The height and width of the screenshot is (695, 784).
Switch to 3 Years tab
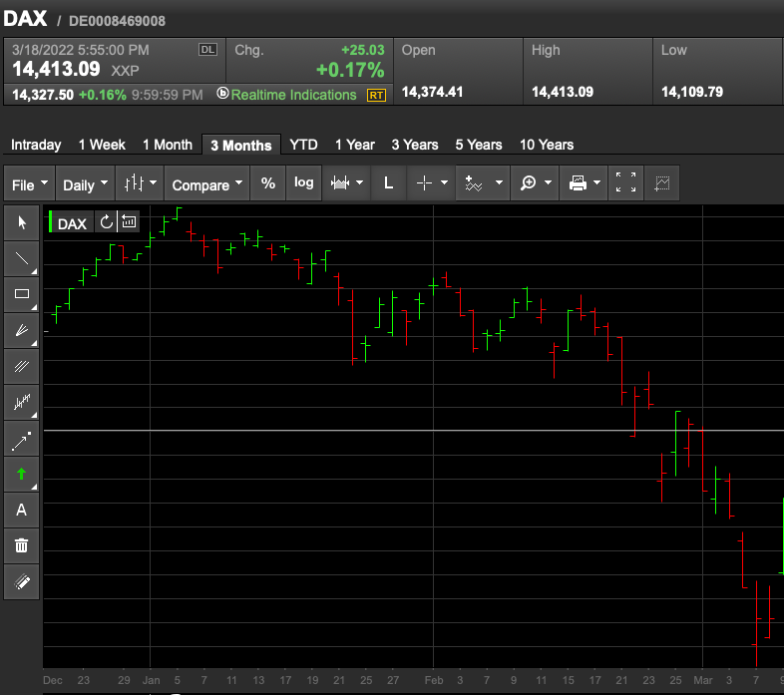[415, 145]
